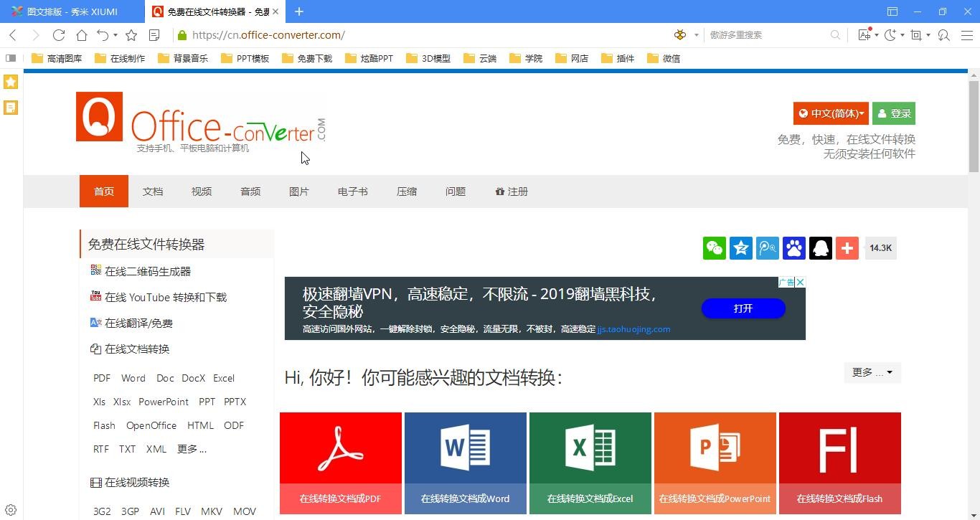
Task: Bookmark page with star icon in toolbar
Action: tap(131, 35)
